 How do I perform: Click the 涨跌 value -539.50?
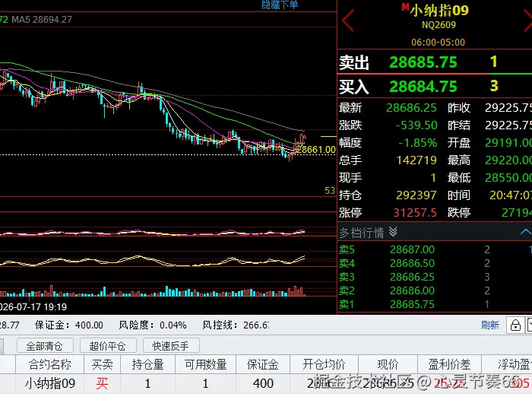(x=416, y=125)
